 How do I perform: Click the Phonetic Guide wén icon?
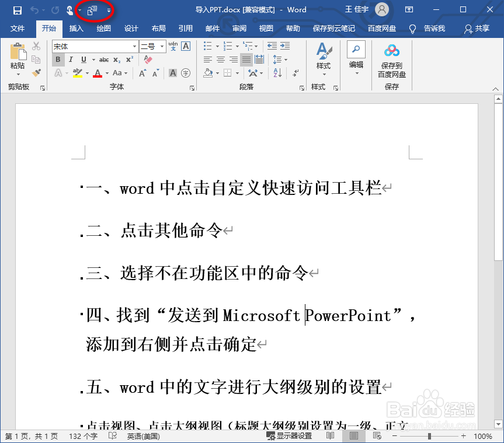(x=173, y=46)
